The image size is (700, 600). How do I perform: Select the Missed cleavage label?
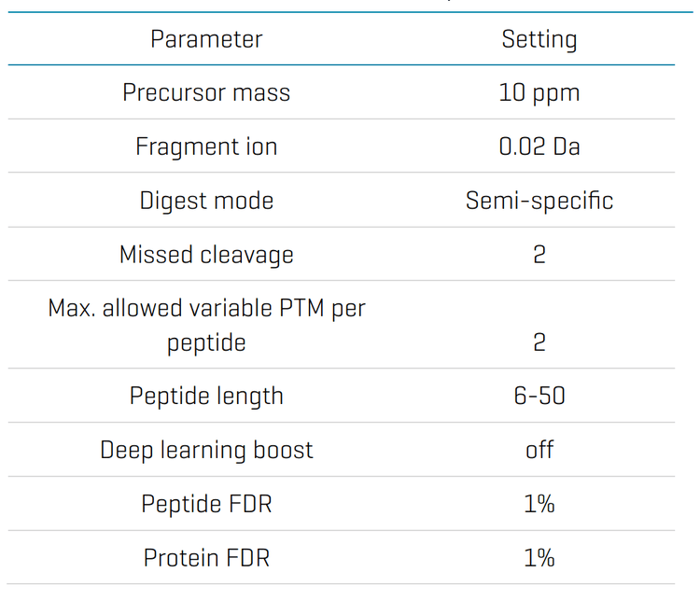coord(206,255)
